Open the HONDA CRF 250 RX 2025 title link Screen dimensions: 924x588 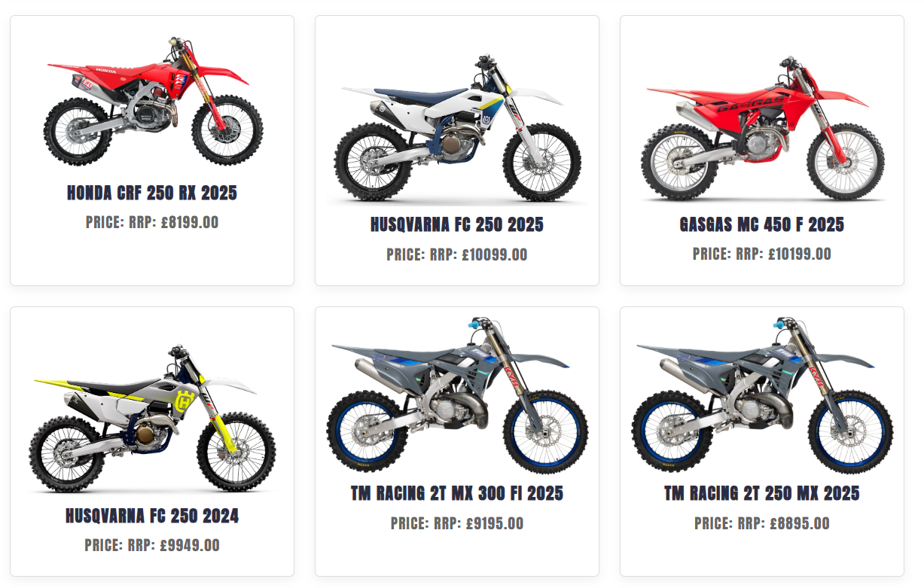point(152,193)
